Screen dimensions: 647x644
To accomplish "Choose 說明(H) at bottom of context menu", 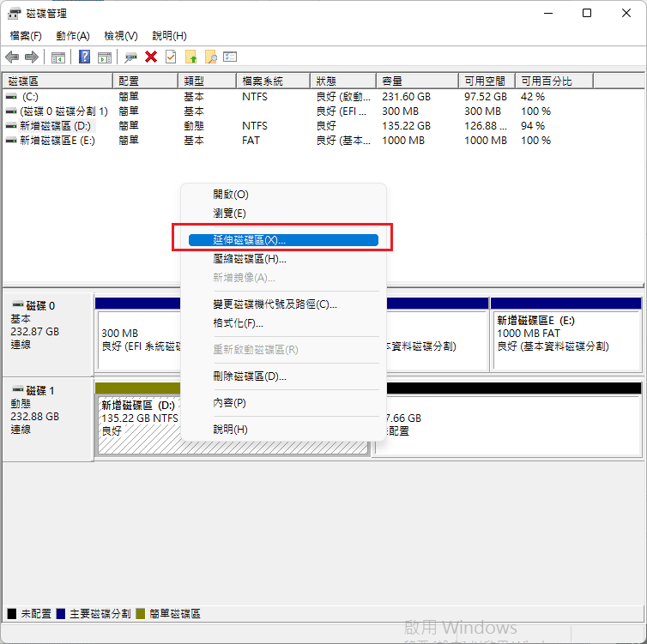I will 283,430.
